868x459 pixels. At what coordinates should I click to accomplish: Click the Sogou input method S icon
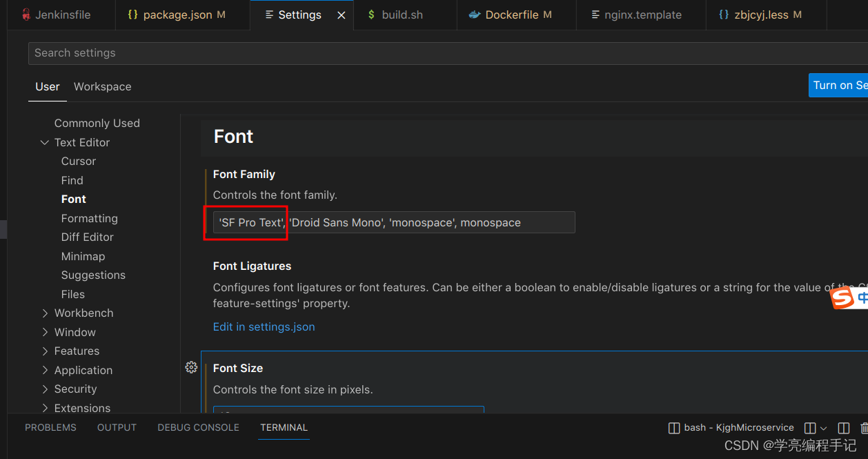pyautogui.click(x=842, y=297)
